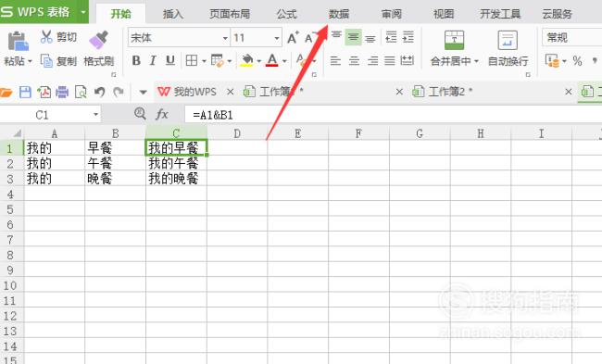The width and height of the screenshot is (602, 364).
Task: Open the font name dropdown 宋体
Action: pyautogui.click(x=225, y=38)
